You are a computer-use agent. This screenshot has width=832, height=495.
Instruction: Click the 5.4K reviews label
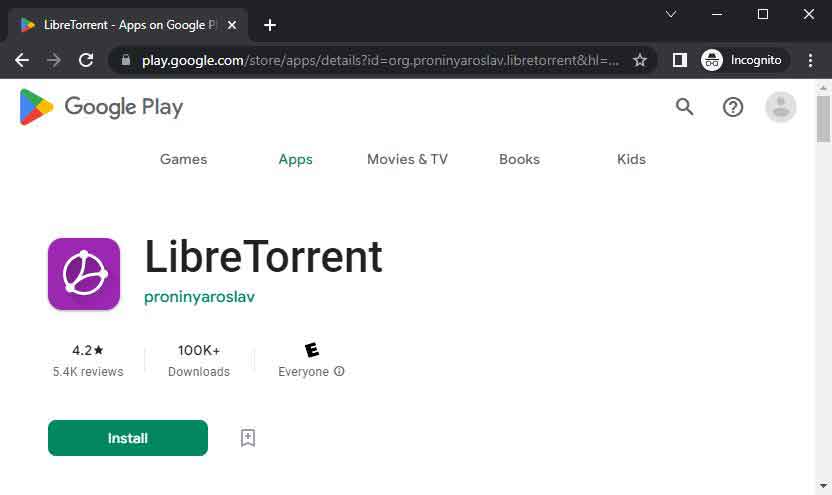pyautogui.click(x=88, y=372)
